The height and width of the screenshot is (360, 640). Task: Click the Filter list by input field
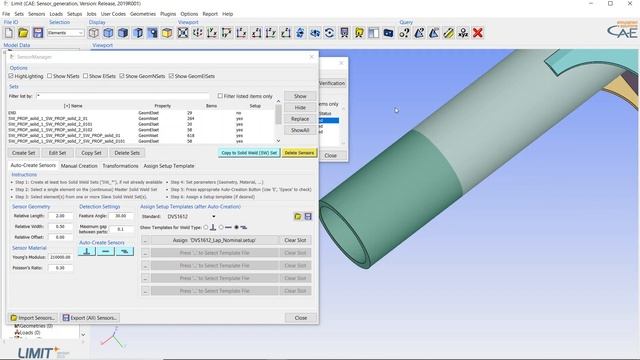click(x=122, y=96)
